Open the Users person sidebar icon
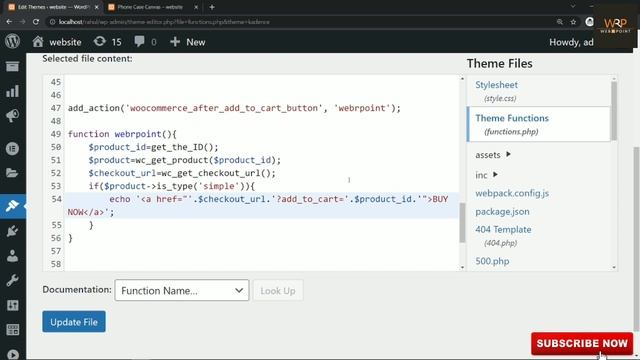Image resolution: width=640 pixels, height=360 pixels. coord(12,256)
